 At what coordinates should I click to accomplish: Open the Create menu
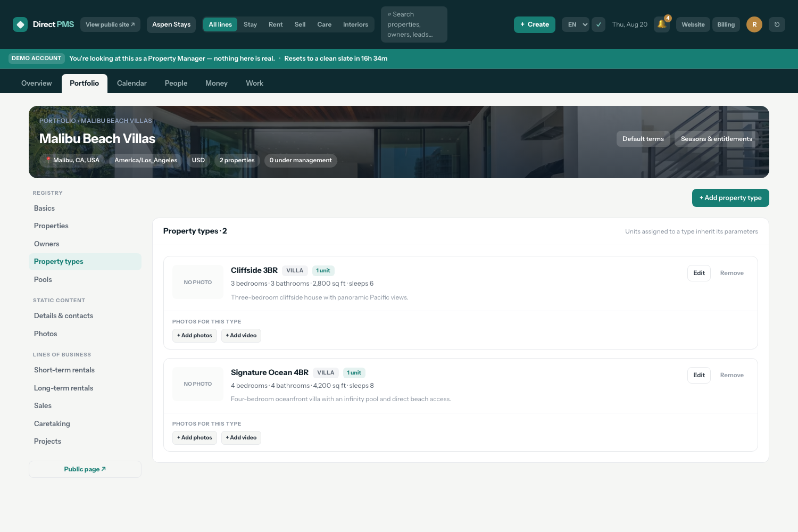535,24
